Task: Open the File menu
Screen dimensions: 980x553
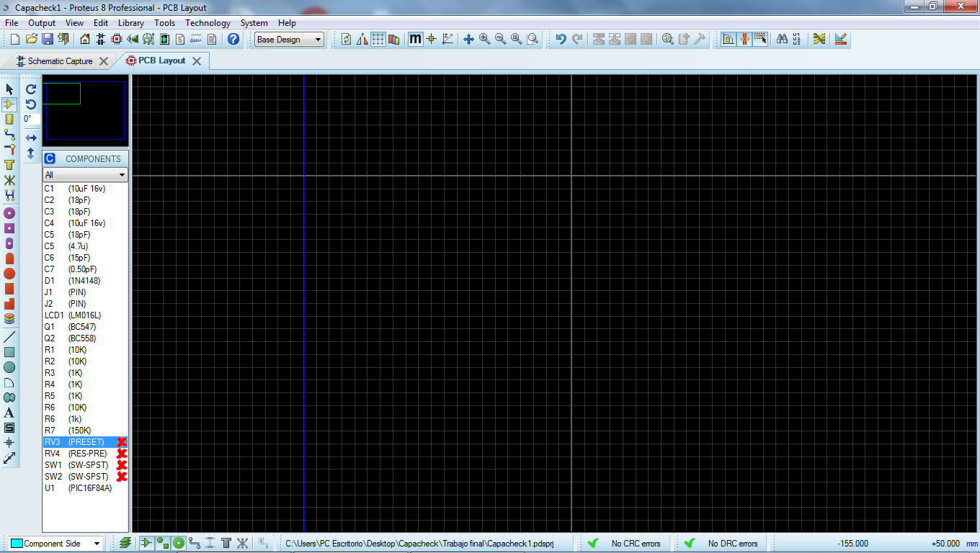Action: (x=12, y=23)
